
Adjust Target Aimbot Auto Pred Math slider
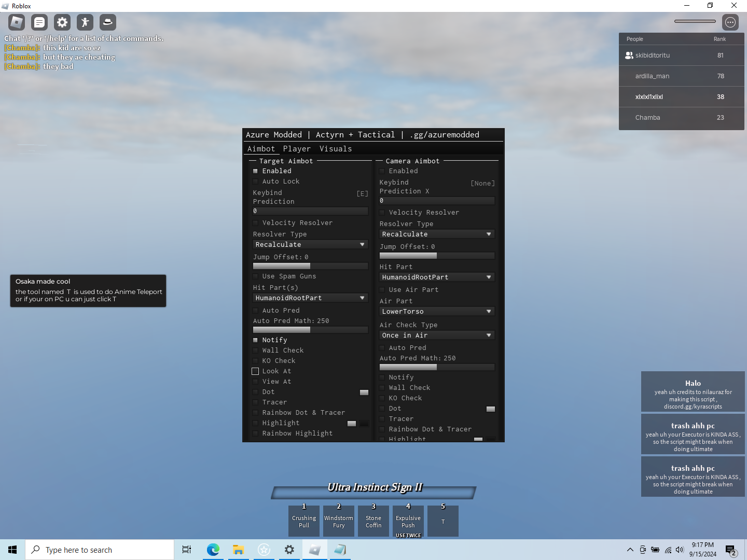tap(310, 330)
